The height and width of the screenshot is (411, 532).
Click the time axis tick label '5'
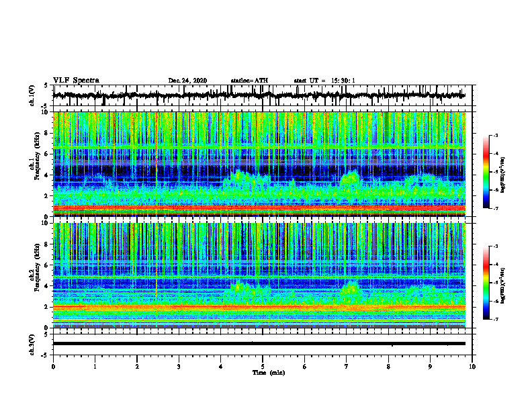tap(263, 367)
